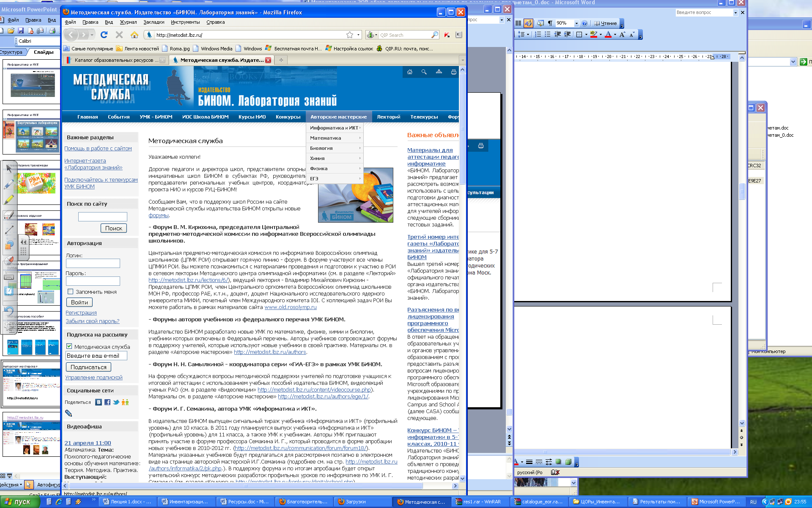
Task: Open Помощь в работе с сайтом link
Action: [98, 148]
